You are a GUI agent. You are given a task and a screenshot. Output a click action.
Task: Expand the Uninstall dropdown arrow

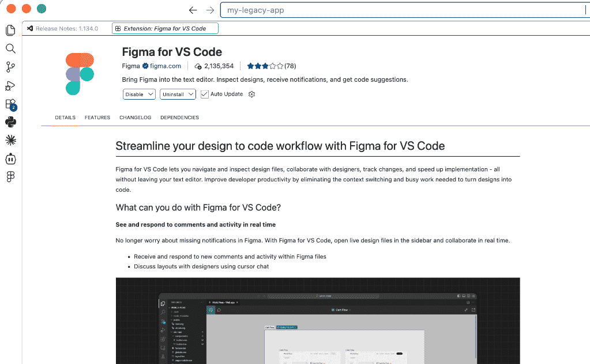(x=191, y=94)
